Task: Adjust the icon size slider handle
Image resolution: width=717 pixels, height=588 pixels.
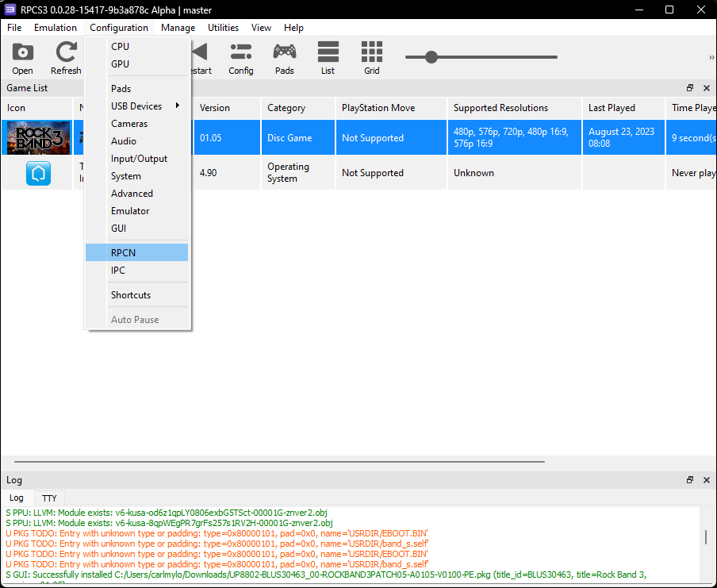Action: point(431,57)
